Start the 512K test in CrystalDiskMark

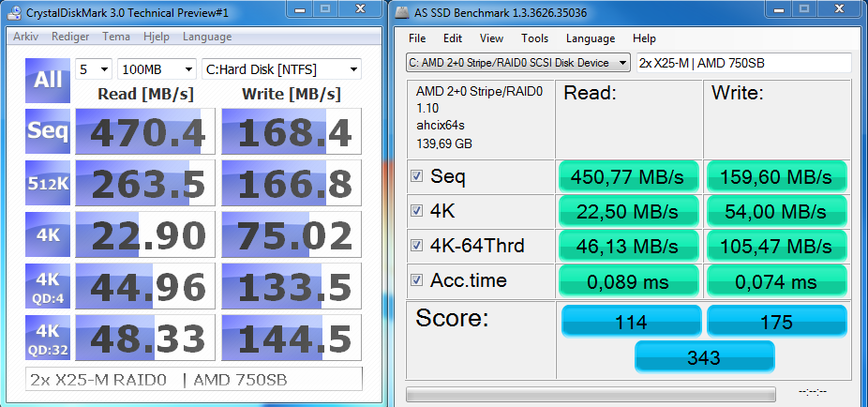click(x=48, y=183)
